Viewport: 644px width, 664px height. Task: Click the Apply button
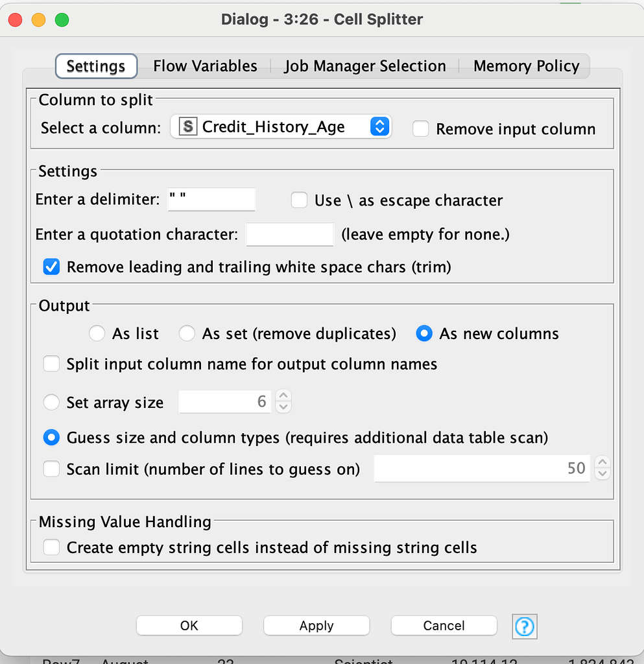click(316, 625)
